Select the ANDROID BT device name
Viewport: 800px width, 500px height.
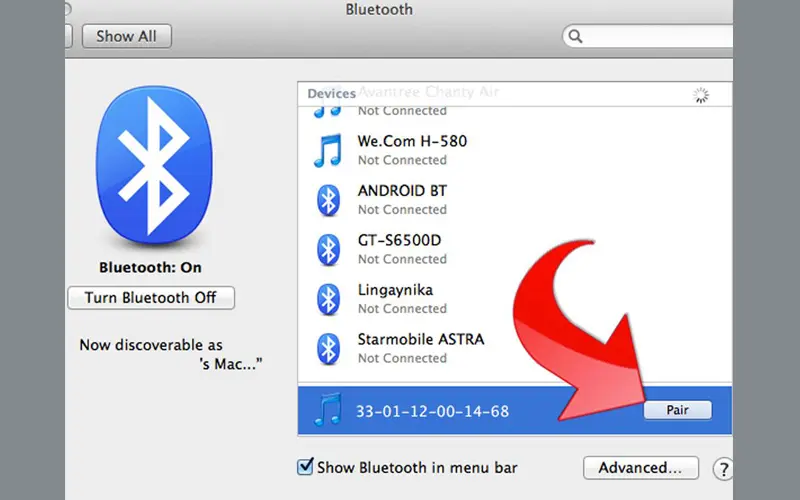403,191
